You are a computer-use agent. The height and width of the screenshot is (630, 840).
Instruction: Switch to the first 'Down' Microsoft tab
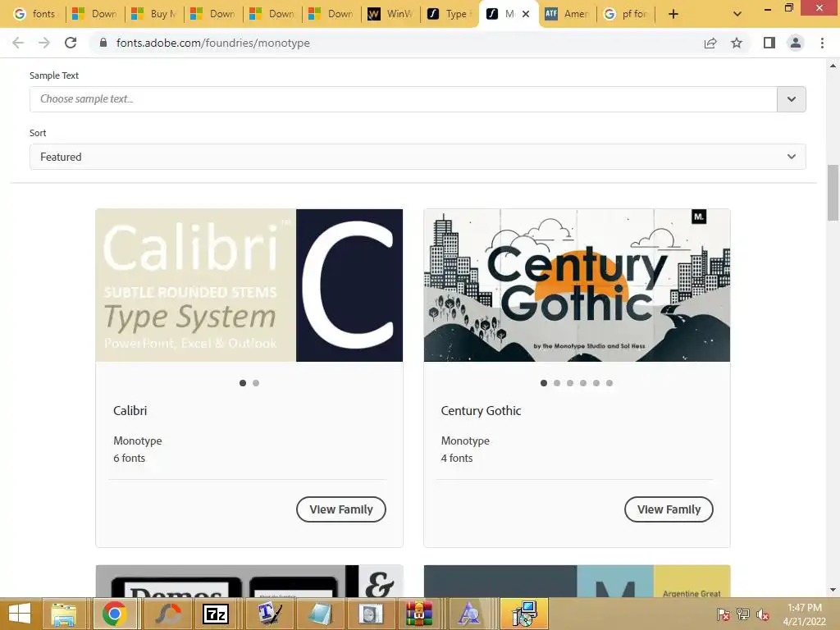pyautogui.click(x=95, y=14)
